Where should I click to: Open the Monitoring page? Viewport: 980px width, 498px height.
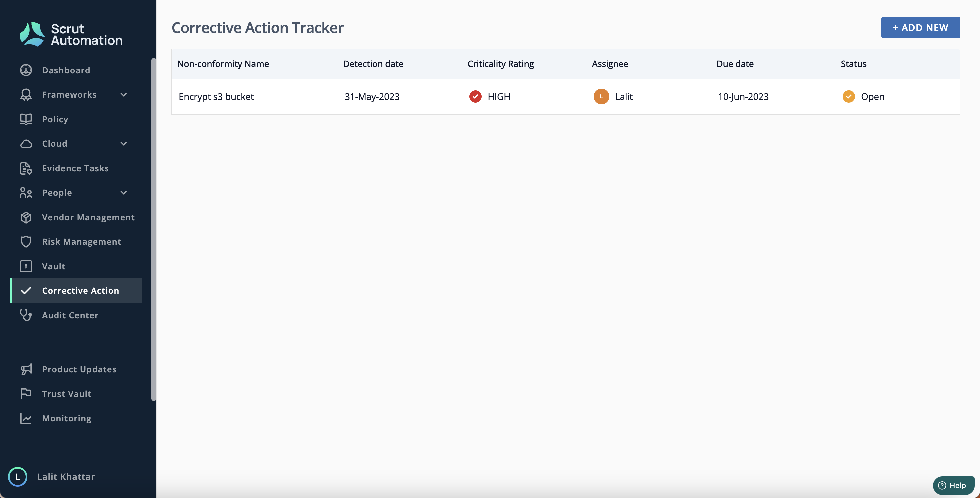tap(75, 418)
